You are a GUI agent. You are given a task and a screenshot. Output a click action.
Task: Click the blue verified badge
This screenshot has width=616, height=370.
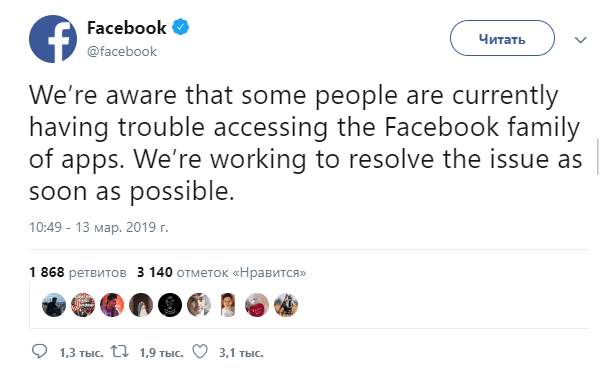[181, 27]
